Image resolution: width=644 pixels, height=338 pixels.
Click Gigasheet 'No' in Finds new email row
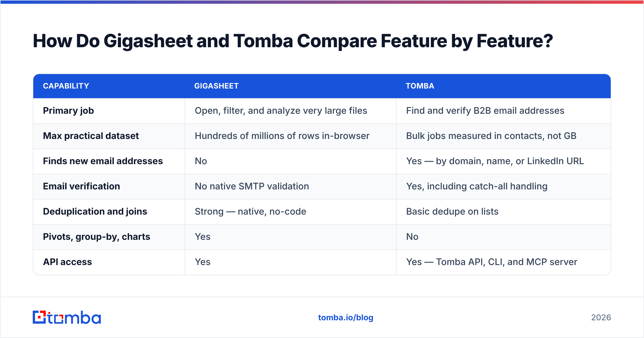[201, 161]
